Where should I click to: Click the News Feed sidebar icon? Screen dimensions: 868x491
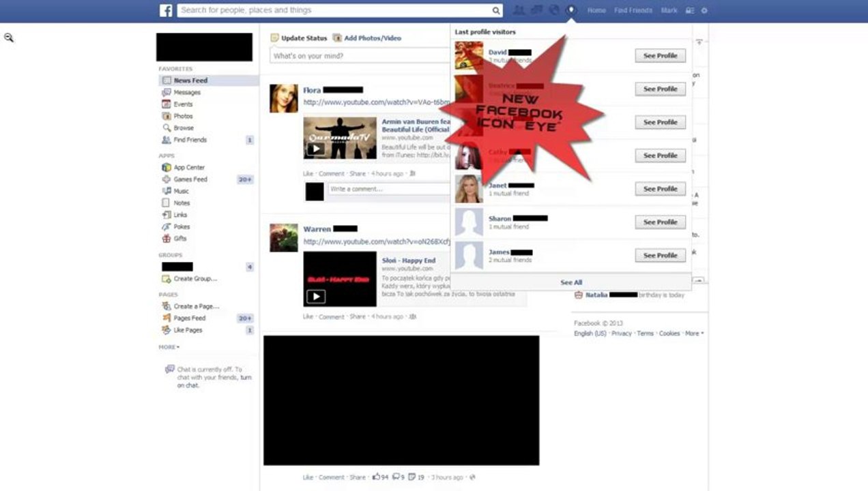pos(167,80)
